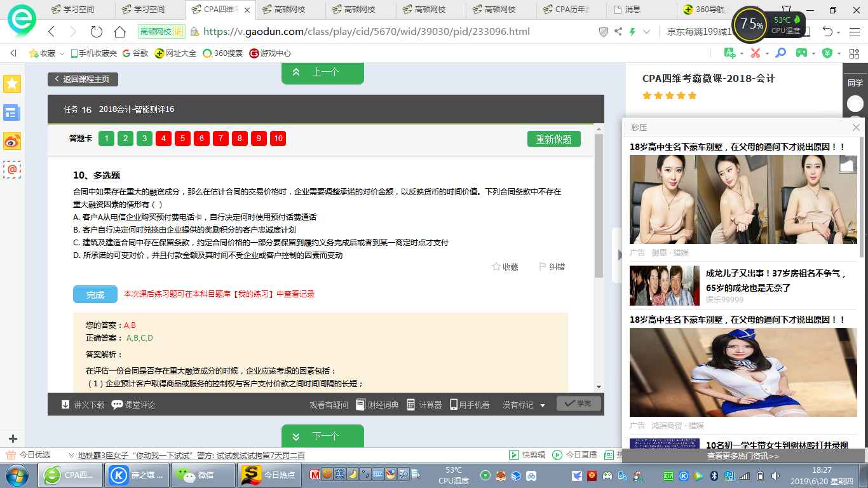Viewport: 868px width, 488px height.
Task: Switch to the CPA历年 tab
Action: click(x=570, y=10)
